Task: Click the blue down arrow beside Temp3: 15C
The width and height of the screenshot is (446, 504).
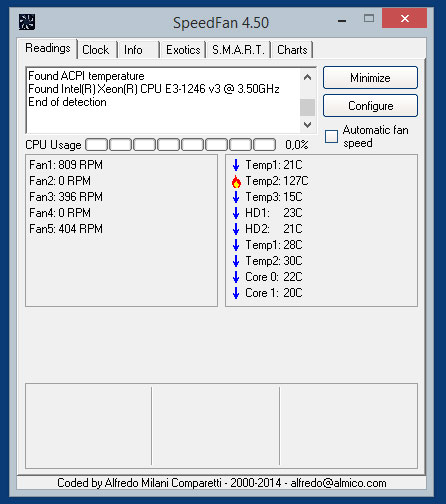Action: (236, 197)
